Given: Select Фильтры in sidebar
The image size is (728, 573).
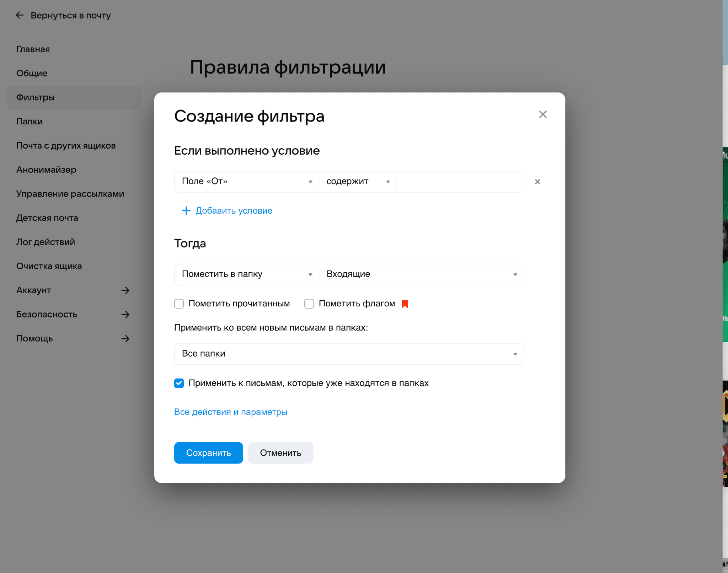Looking at the screenshot, I should tap(74, 97).
